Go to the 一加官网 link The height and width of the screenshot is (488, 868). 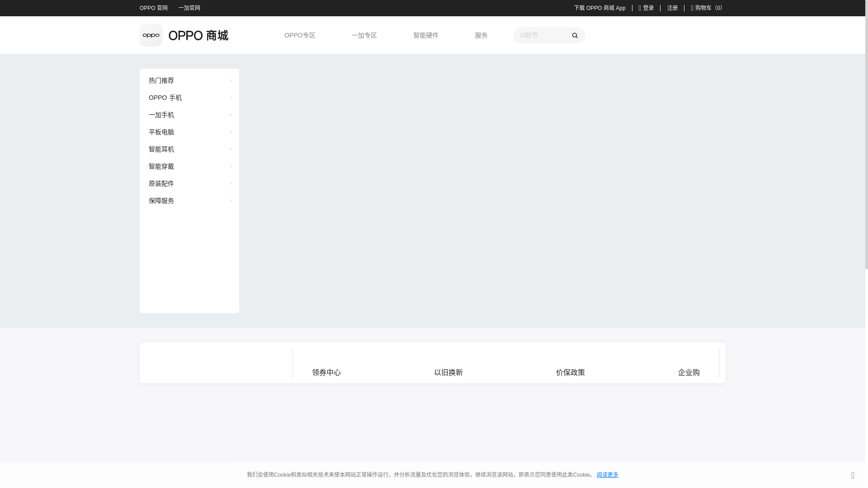[x=189, y=8]
